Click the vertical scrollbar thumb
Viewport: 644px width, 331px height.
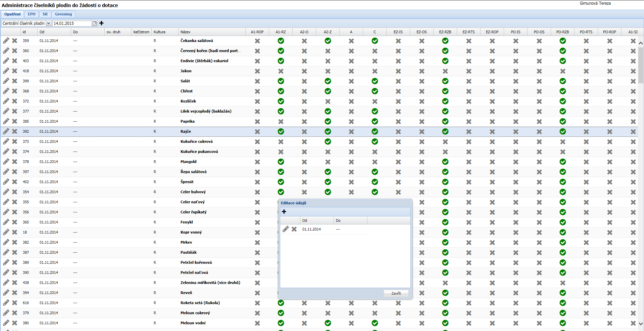tap(641, 65)
